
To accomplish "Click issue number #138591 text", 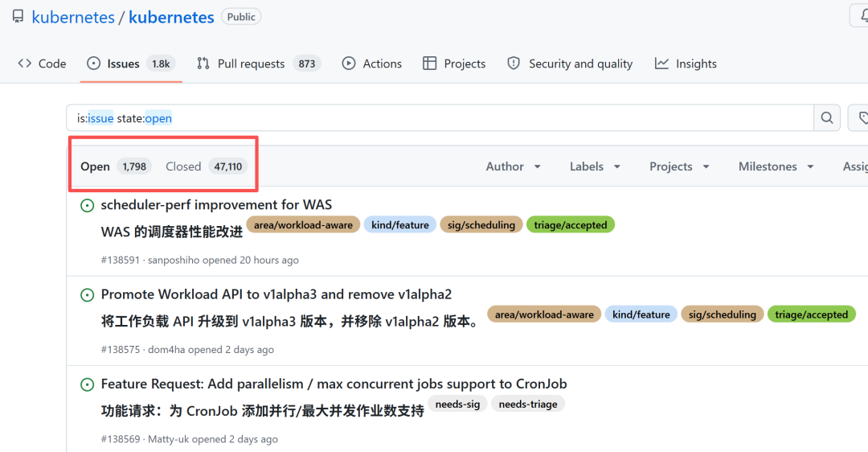I will [x=120, y=260].
